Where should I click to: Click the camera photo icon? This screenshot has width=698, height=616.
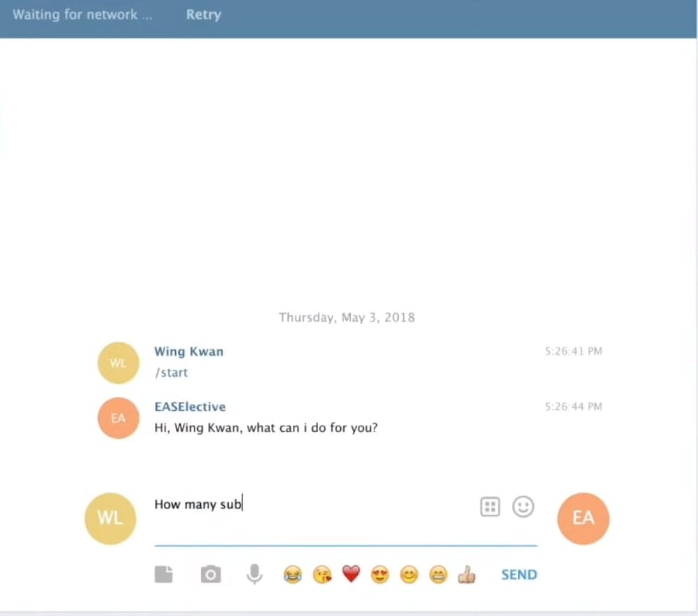(x=211, y=574)
